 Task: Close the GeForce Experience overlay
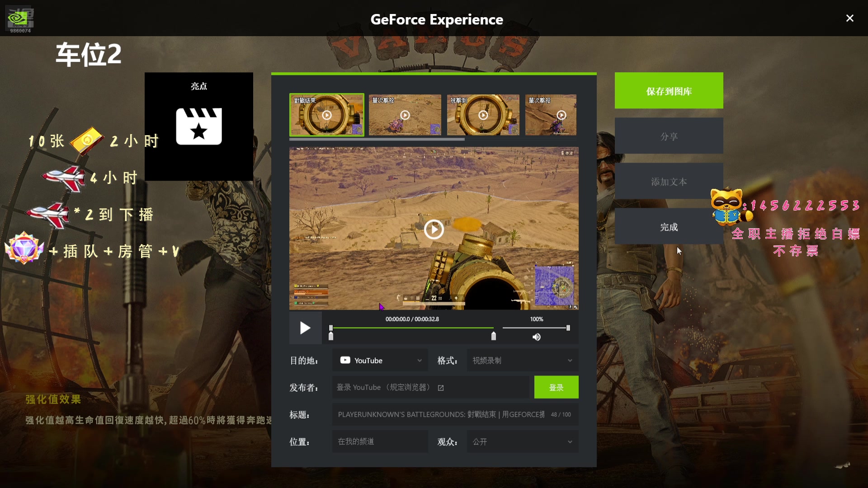tap(850, 18)
